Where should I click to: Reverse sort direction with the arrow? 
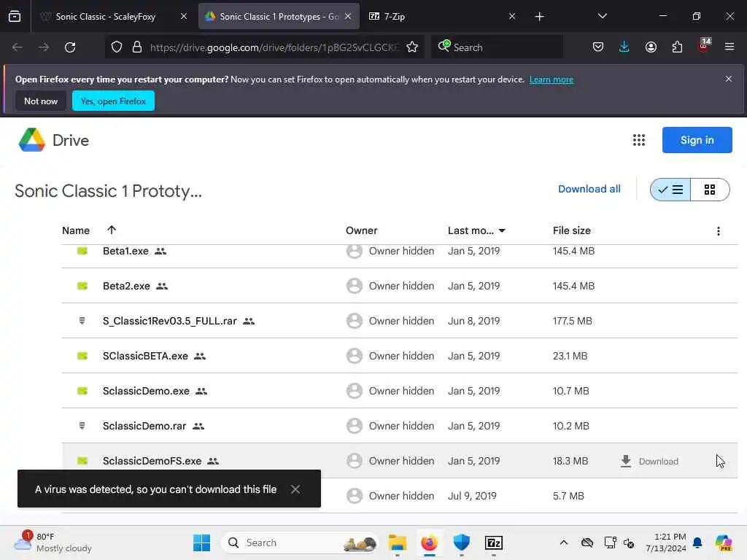point(112,230)
